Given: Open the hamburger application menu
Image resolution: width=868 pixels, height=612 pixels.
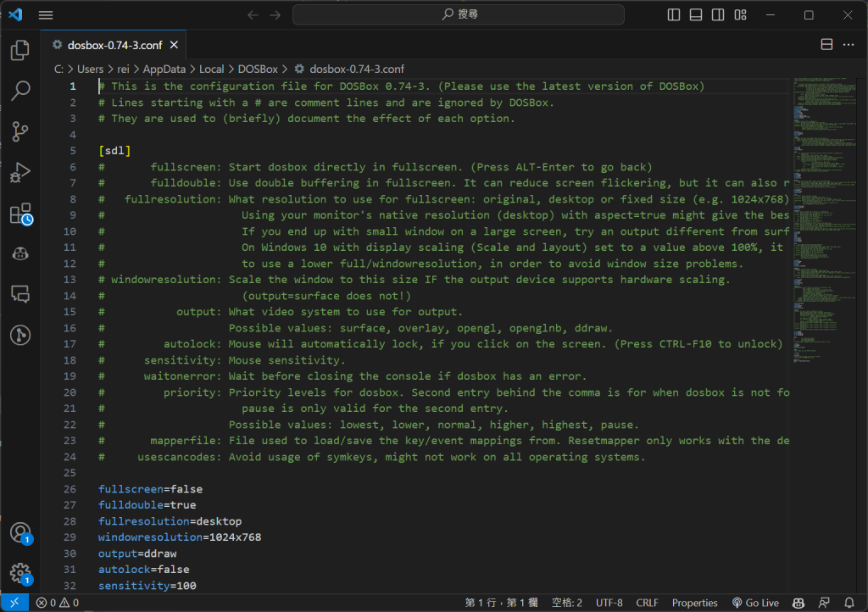Looking at the screenshot, I should tap(46, 15).
